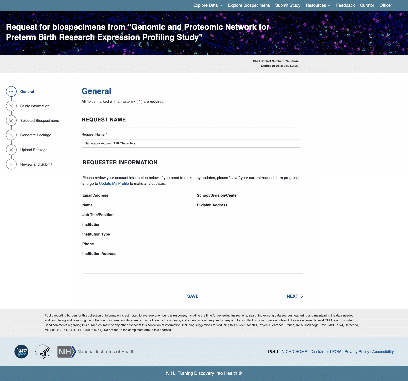Viewport: 408px width, 381px height.
Task: Select the Review & Submit step label
Action: point(36,164)
